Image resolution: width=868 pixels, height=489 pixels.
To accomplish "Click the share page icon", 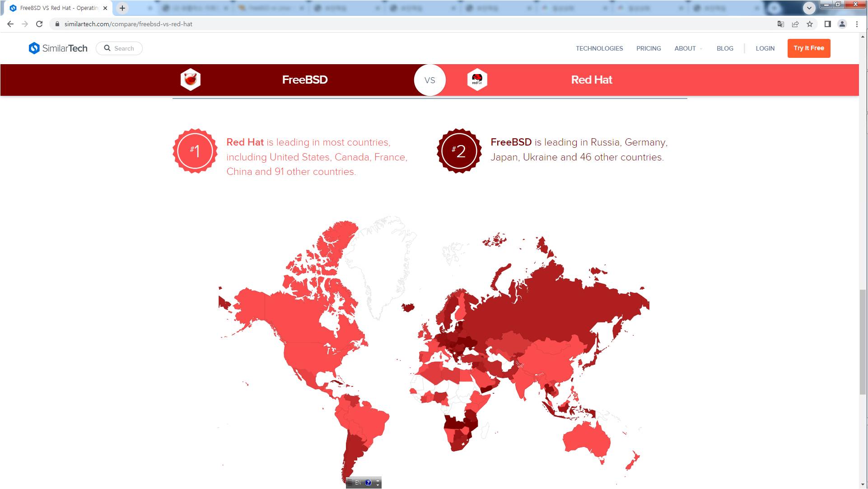I will click(x=795, y=24).
